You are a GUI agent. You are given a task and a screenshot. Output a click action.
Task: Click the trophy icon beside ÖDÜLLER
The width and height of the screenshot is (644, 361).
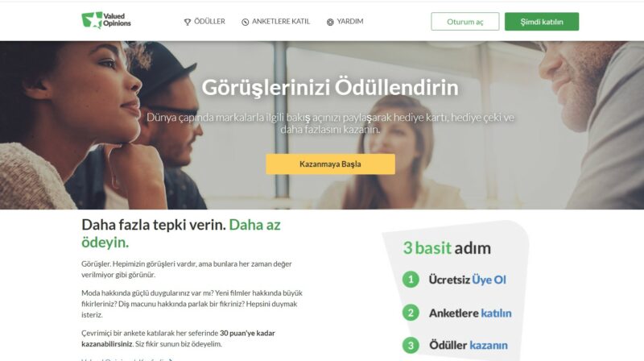188,23
